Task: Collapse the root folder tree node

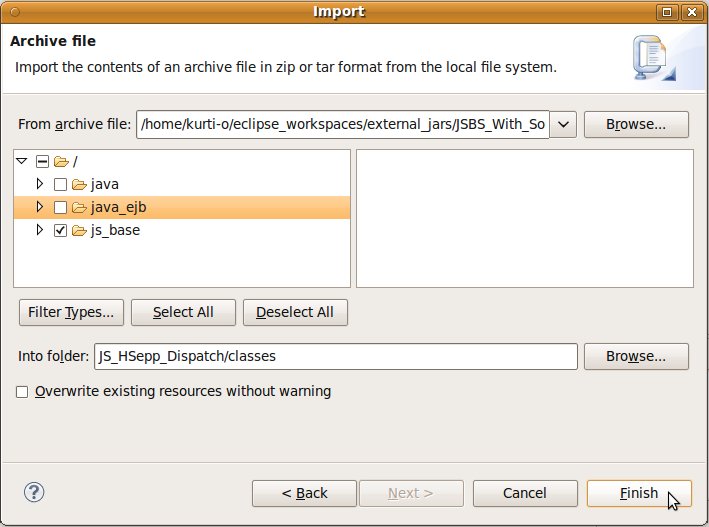Action: [22, 161]
